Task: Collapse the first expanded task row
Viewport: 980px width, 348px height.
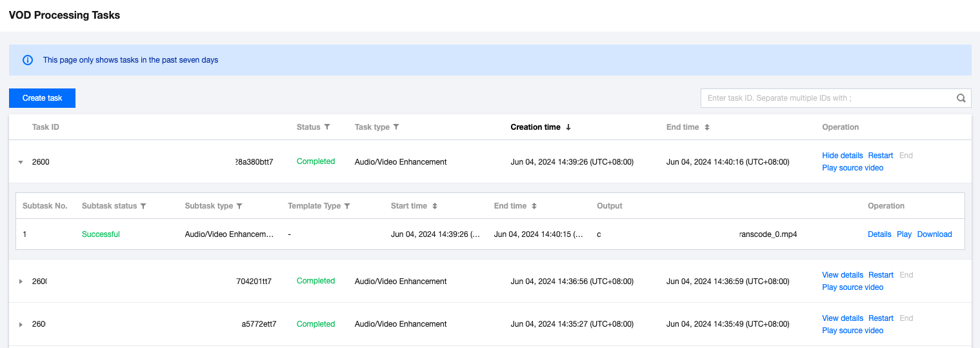Action: (21, 162)
